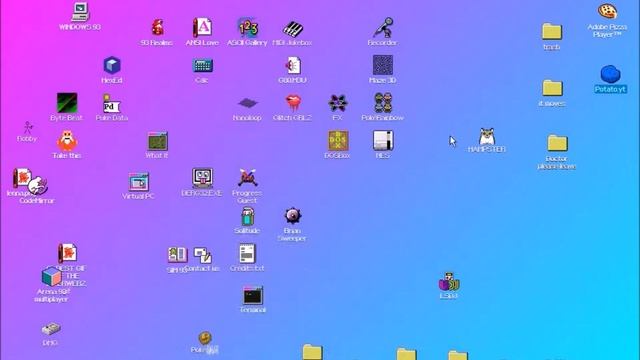The height and width of the screenshot is (360, 640).
Task: Launch the HexEd cube icon
Action: (x=112, y=65)
